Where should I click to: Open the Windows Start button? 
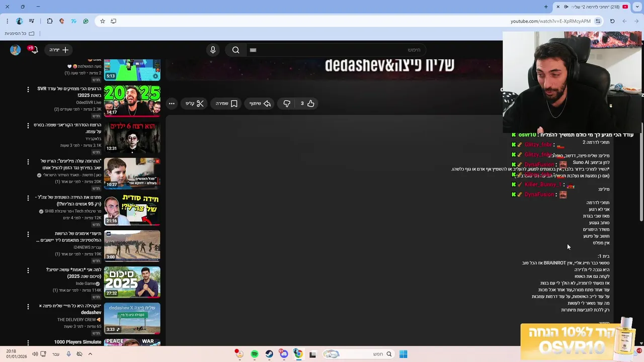click(x=403, y=354)
